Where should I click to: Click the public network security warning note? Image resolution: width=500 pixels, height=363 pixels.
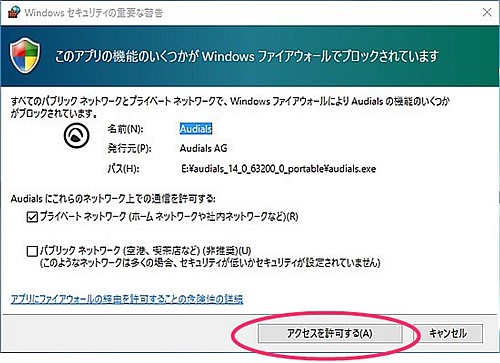click(x=210, y=263)
